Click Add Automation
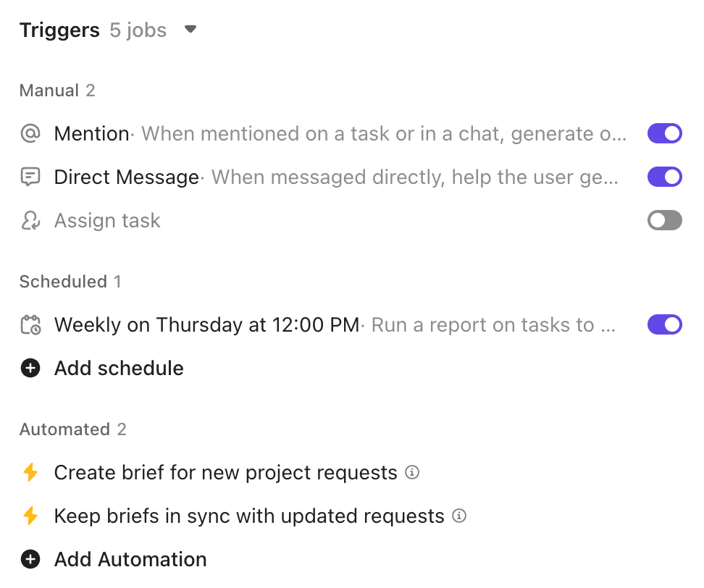This screenshot has width=704, height=588. [x=130, y=559]
